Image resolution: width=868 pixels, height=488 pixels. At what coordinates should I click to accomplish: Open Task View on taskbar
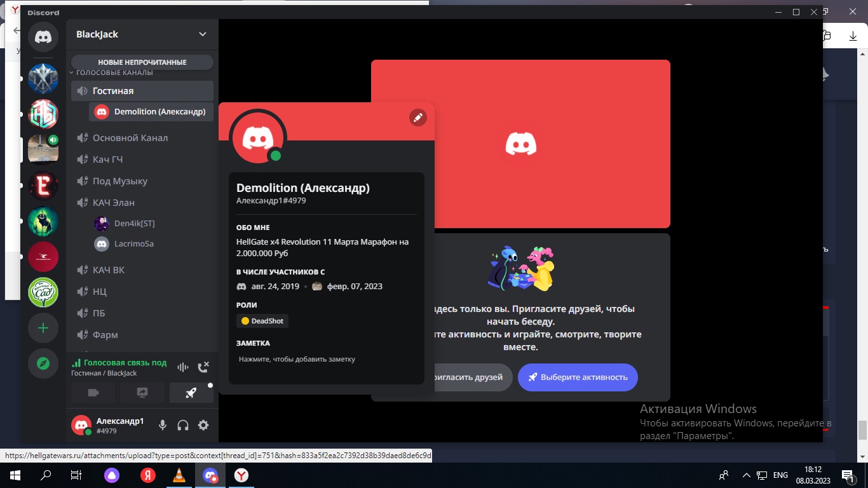[76, 475]
